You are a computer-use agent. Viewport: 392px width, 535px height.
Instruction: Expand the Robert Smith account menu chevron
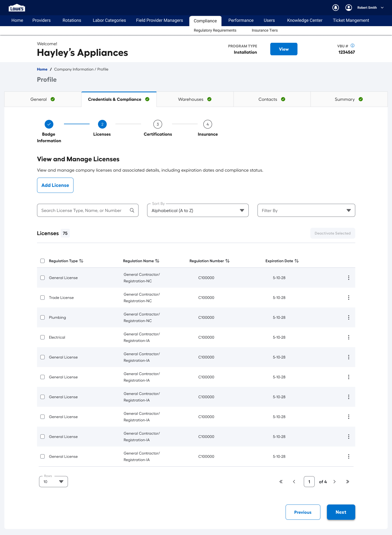[382, 8]
